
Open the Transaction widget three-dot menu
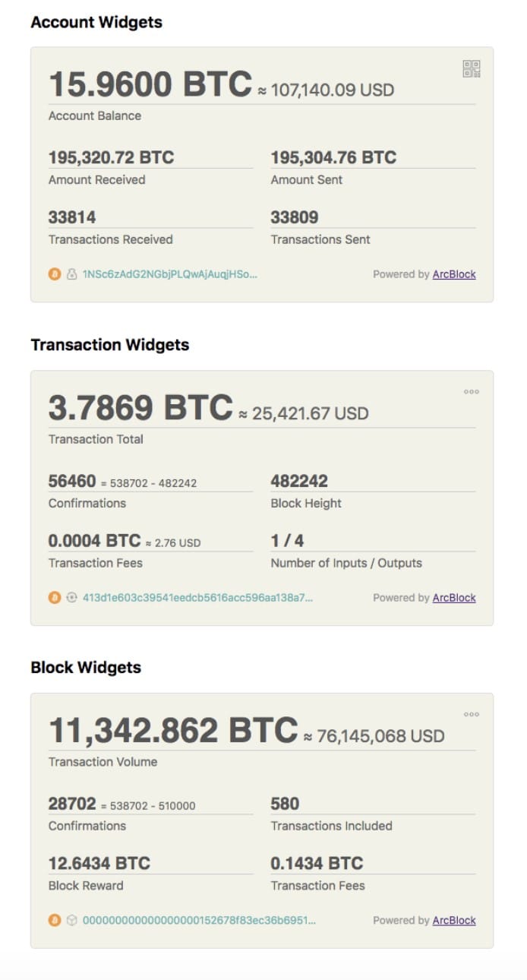click(x=472, y=392)
